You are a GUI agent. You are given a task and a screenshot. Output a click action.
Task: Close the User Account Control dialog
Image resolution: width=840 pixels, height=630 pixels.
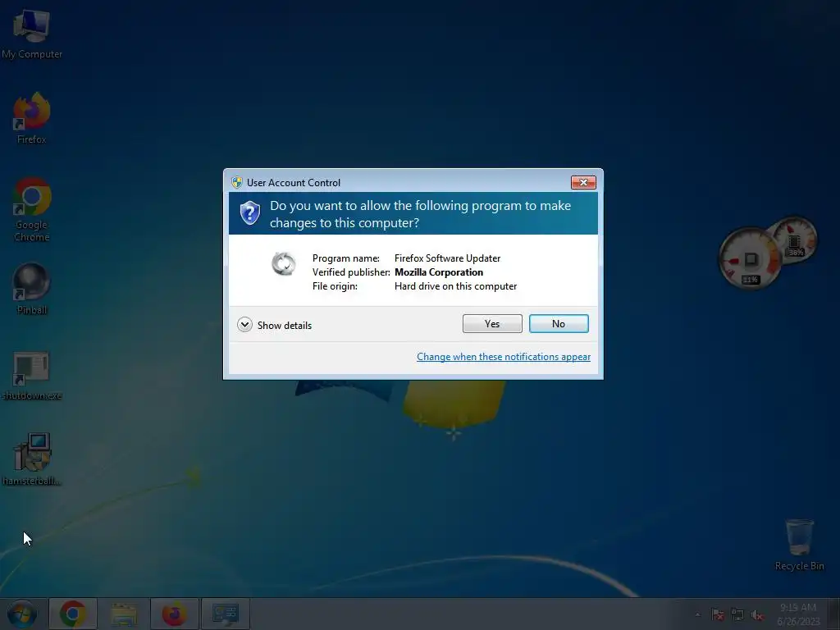point(583,183)
